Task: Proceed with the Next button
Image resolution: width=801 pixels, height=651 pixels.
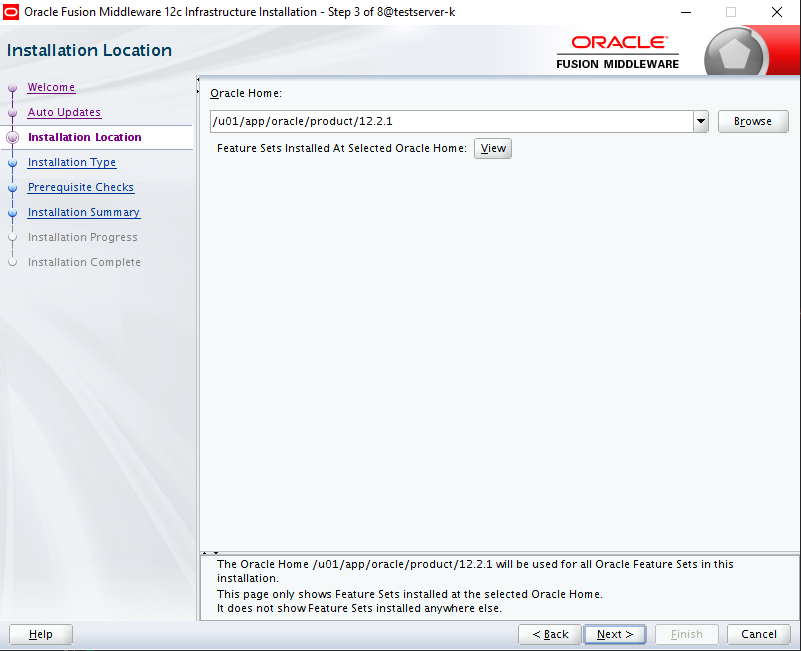Action: (x=615, y=634)
